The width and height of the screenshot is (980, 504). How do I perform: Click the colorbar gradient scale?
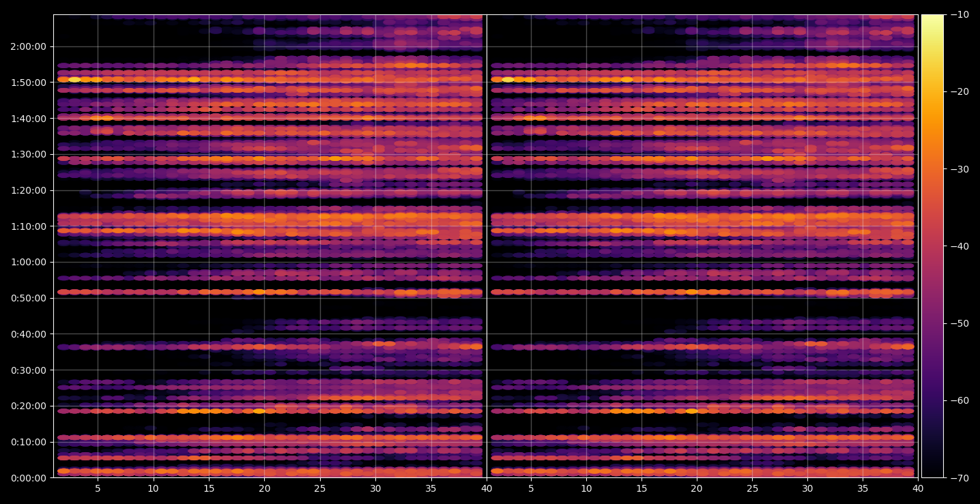point(932,246)
